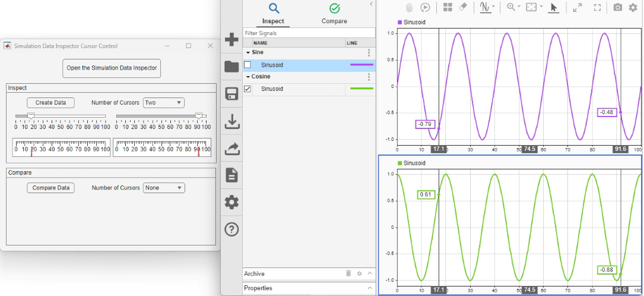This screenshot has width=644, height=296.
Task: Click the right linear gauge red marker
Action: (x=199, y=152)
